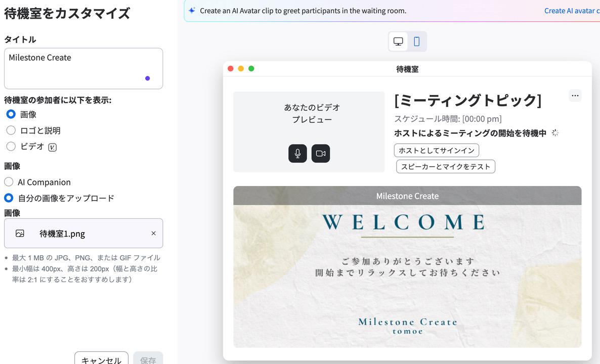Switch to mobile preview mode
Viewport: 600px width, 364px height.
click(417, 41)
